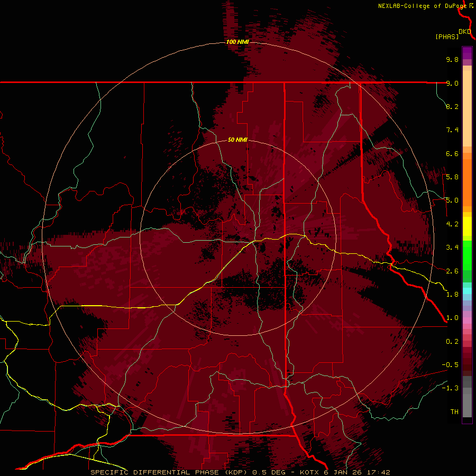476x476 pixels.
Task: Click the 6.6 legend value
Action: coord(452,153)
